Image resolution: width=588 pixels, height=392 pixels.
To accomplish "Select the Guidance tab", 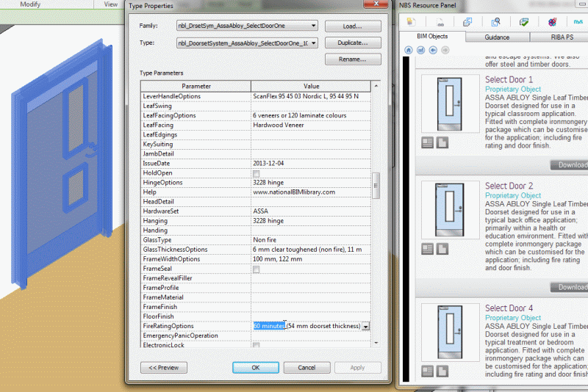I will [x=497, y=37].
